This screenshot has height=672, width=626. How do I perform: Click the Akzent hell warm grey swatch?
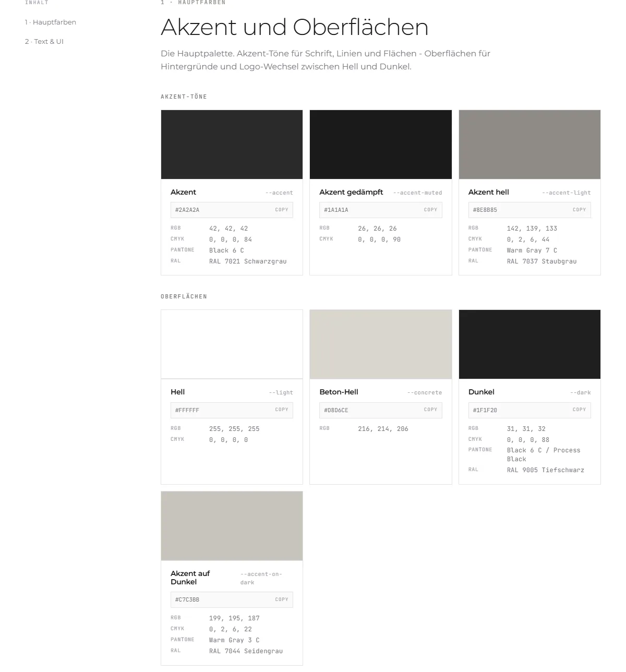pyautogui.click(x=529, y=145)
